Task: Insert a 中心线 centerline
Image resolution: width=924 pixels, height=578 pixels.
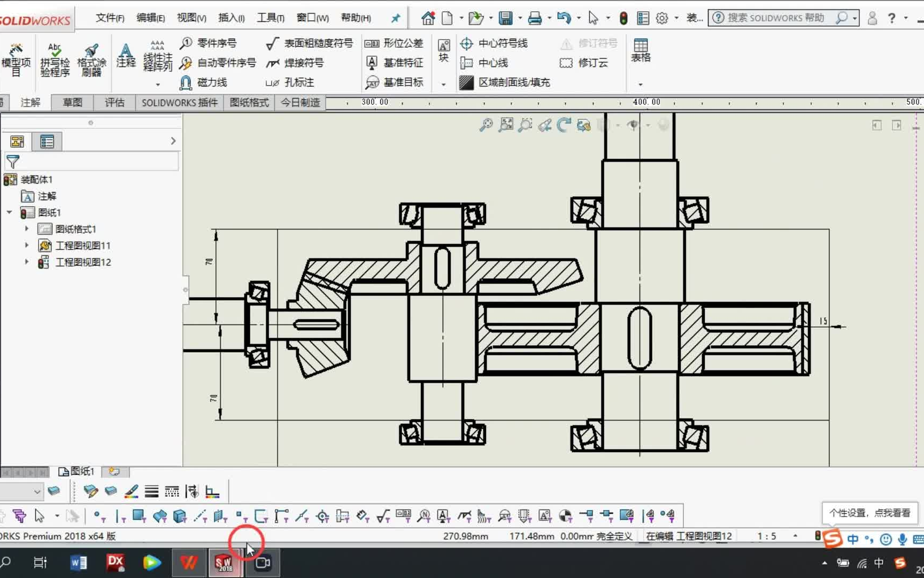Action: (484, 63)
